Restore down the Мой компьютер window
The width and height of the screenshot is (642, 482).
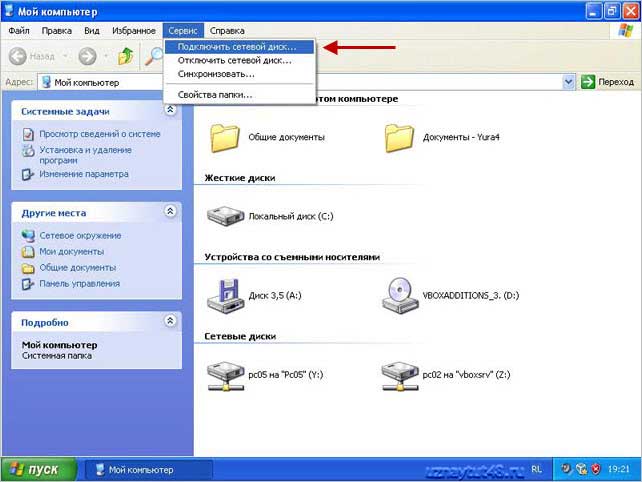(x=612, y=11)
